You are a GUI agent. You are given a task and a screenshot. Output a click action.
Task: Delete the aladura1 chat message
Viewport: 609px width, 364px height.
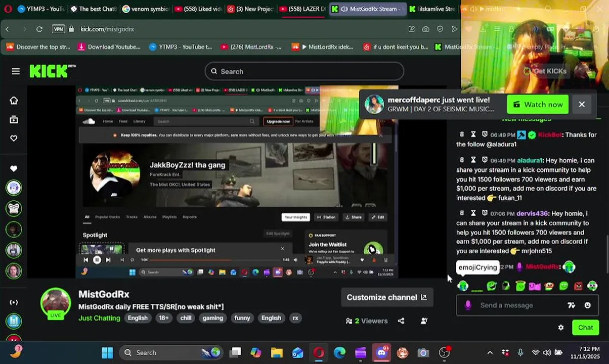pyautogui.click(x=462, y=160)
